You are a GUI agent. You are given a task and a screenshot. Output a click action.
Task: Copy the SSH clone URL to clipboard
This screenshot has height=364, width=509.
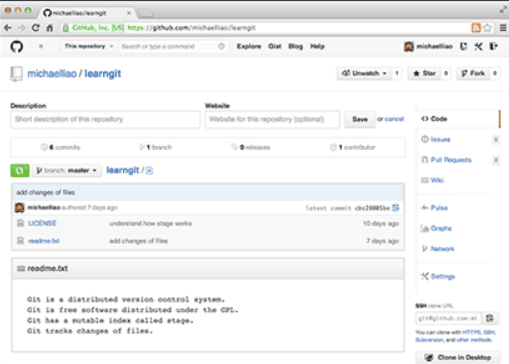[x=490, y=318]
